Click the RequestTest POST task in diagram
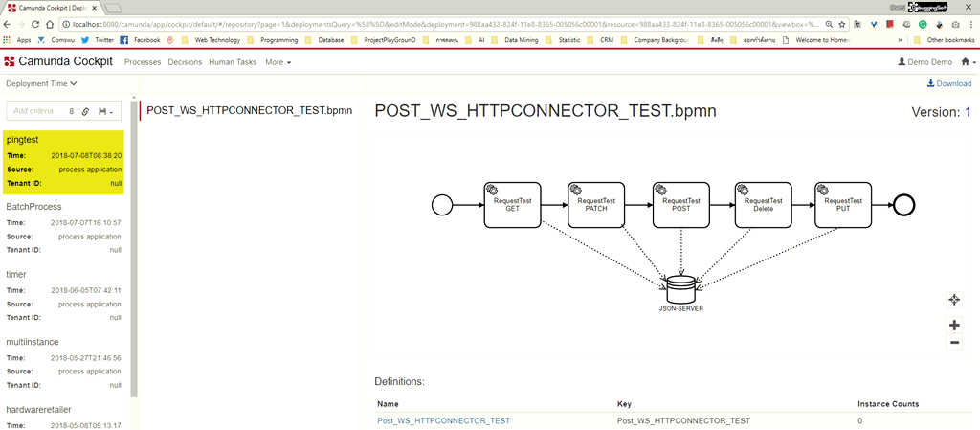This screenshot has height=430, width=980. click(x=681, y=205)
